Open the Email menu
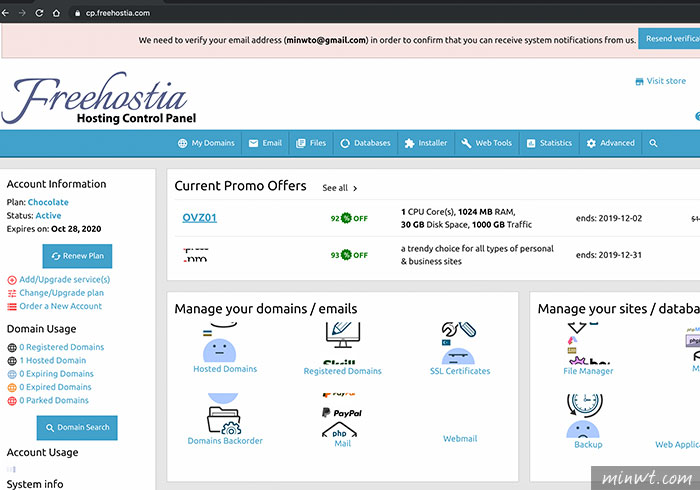Screen dimensions: 700x490 pyautogui.click(x=265, y=143)
